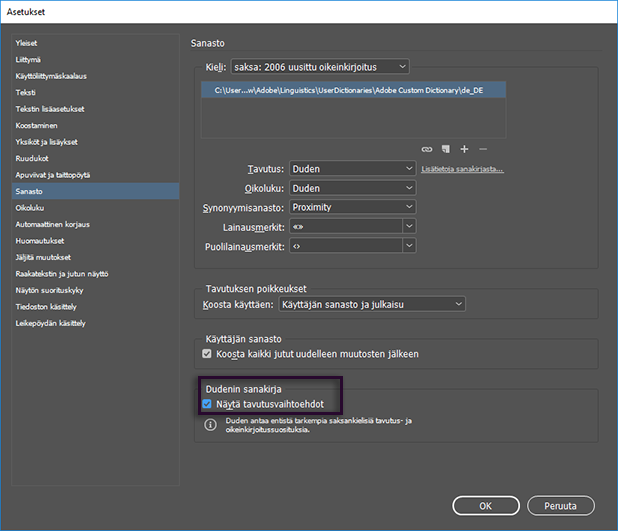Open the Lainausmerkit quotation marks dropdown
Screen dimensions: 618x531
(352, 226)
